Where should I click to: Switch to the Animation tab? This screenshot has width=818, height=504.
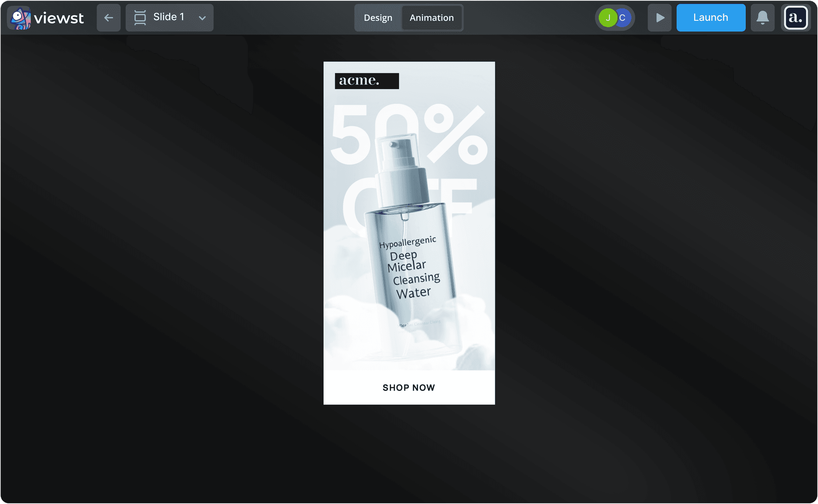point(431,18)
